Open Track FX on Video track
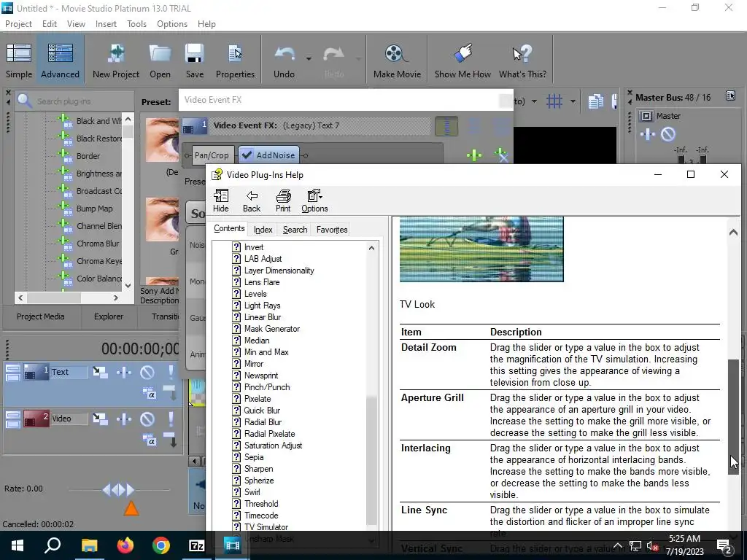Viewport: 747px width, 560px height. point(124,419)
